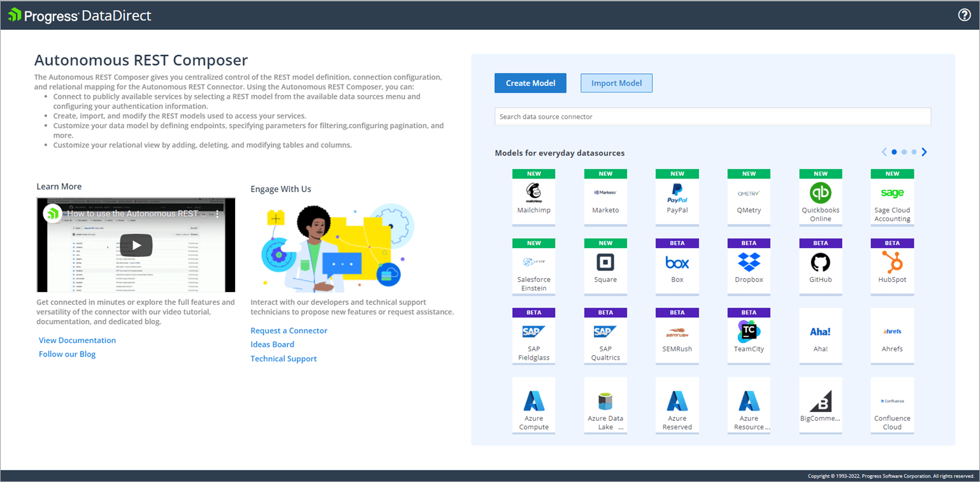The width and height of the screenshot is (980, 482).
Task: Select the Azure Reserved connector
Action: [x=677, y=405]
